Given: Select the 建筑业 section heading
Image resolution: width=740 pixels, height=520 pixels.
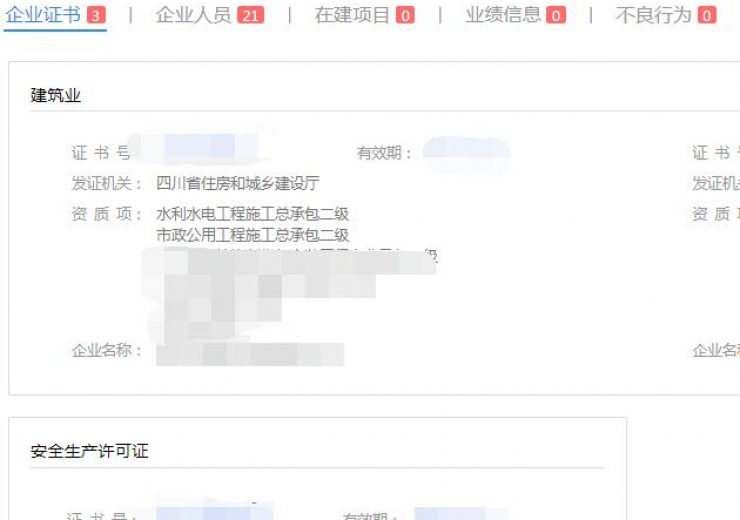Looking at the screenshot, I should pyautogui.click(x=56, y=95).
